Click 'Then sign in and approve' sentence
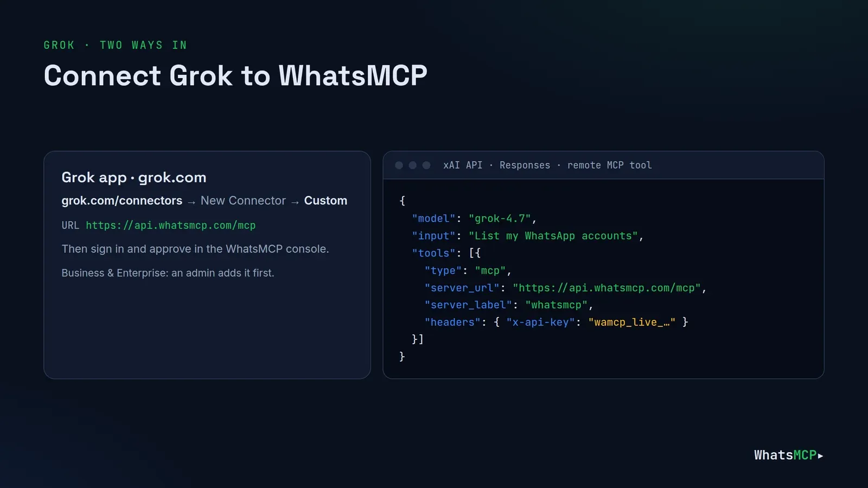Viewport: 868px width, 488px height. click(195, 249)
